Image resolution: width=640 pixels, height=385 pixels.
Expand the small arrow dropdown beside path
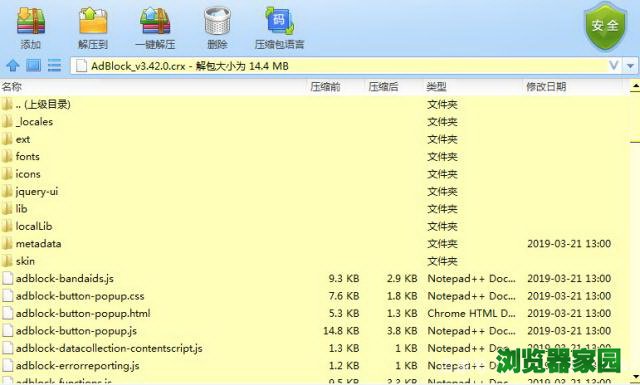(631, 66)
